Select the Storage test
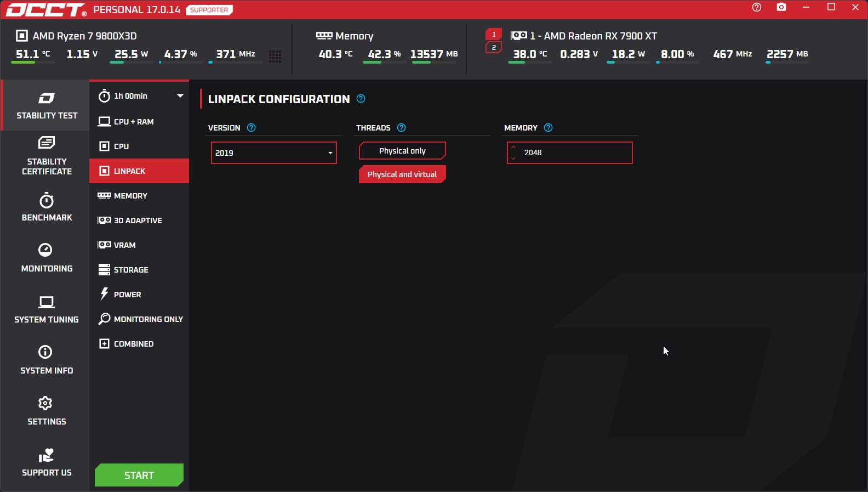This screenshot has width=868, height=492. (x=139, y=270)
